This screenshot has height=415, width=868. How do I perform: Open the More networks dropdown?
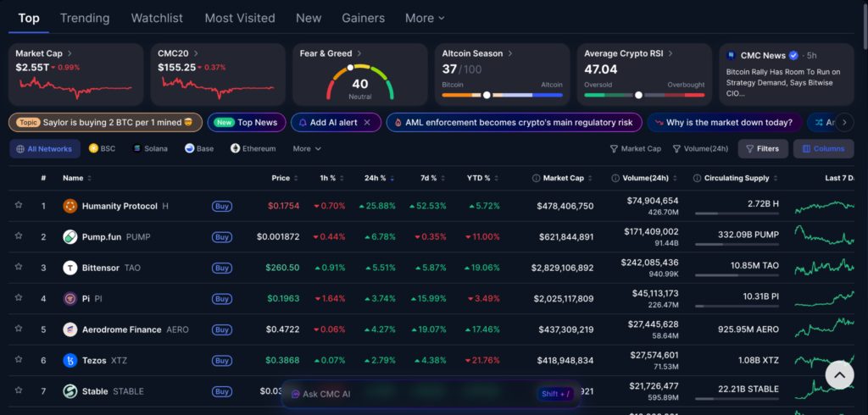click(x=306, y=149)
